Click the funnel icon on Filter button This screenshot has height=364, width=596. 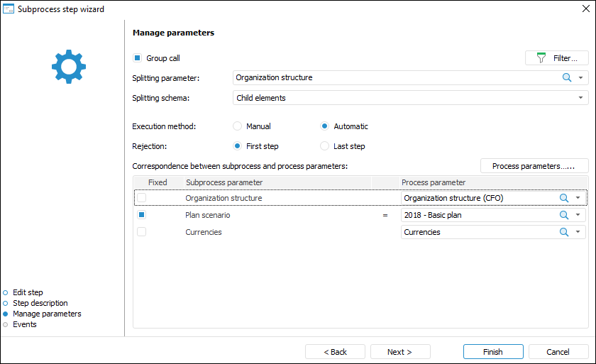(x=541, y=58)
